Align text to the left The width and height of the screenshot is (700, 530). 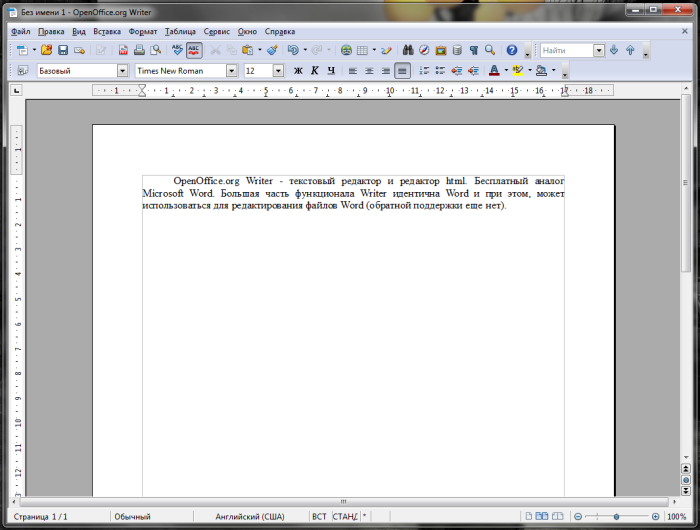coord(353,71)
